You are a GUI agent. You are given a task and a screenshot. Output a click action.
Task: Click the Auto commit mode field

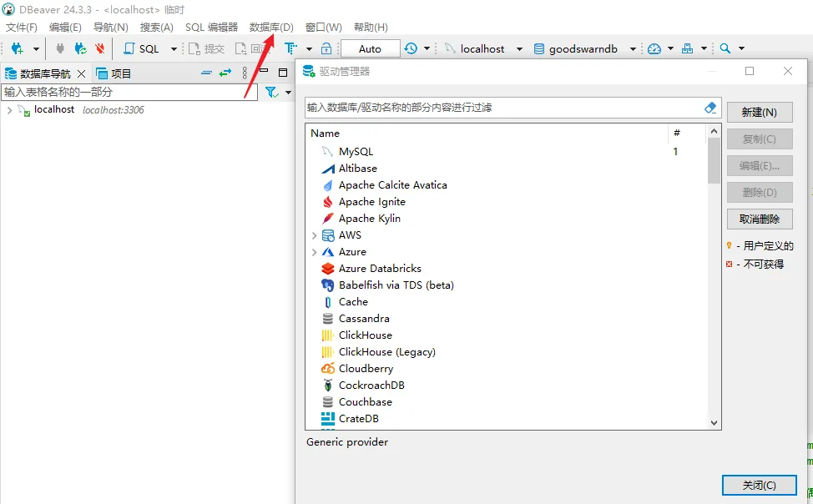371,48
